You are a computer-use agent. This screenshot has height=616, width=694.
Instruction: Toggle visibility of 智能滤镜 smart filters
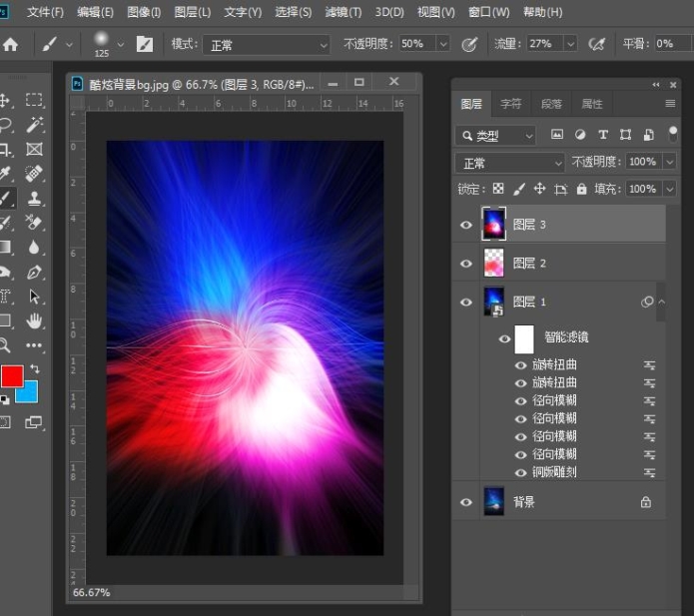(x=504, y=338)
